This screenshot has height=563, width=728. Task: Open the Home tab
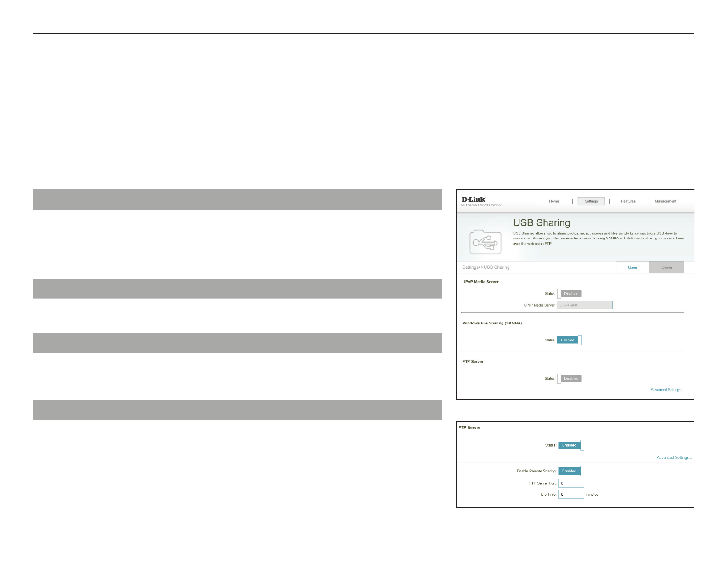coord(554,201)
